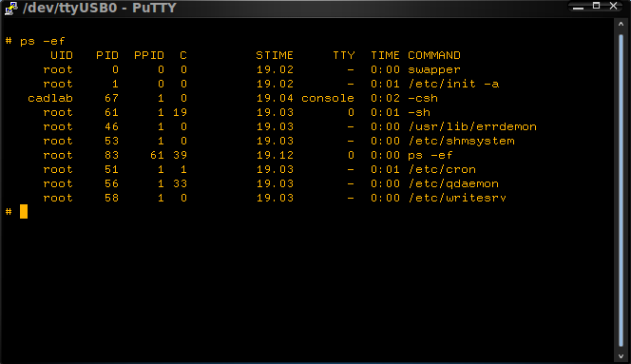Click the '/usr/lib/errdemon' command entry
The width and height of the screenshot is (631, 364).
(472, 126)
